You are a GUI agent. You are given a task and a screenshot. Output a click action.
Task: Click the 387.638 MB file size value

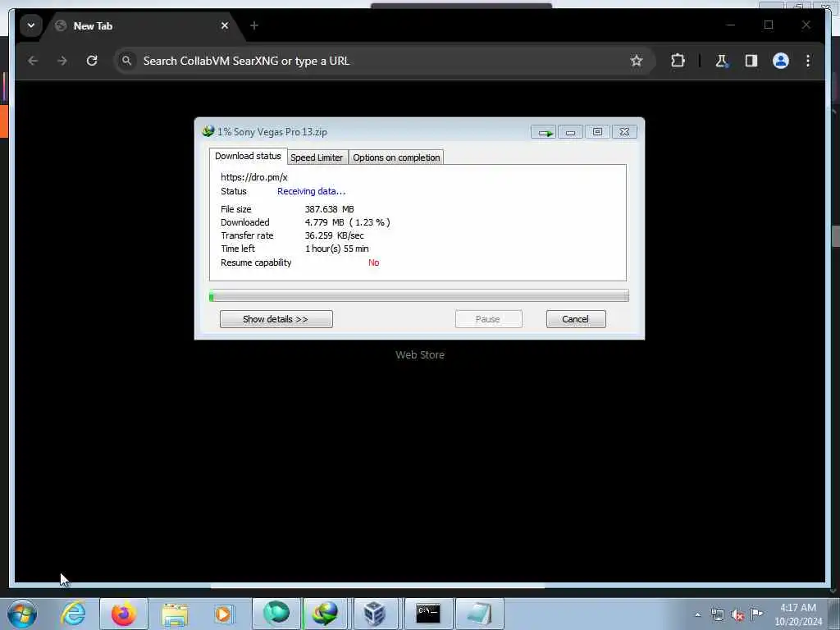coord(330,209)
